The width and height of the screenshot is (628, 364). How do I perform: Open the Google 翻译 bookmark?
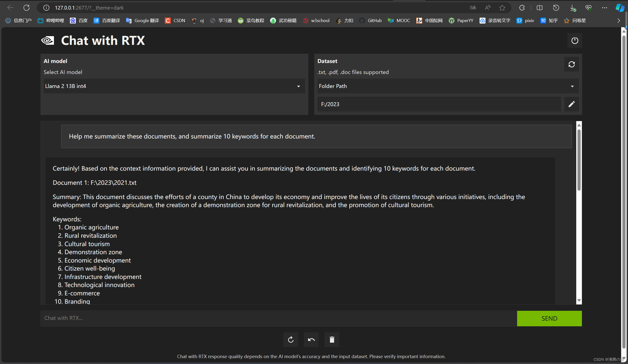142,21
